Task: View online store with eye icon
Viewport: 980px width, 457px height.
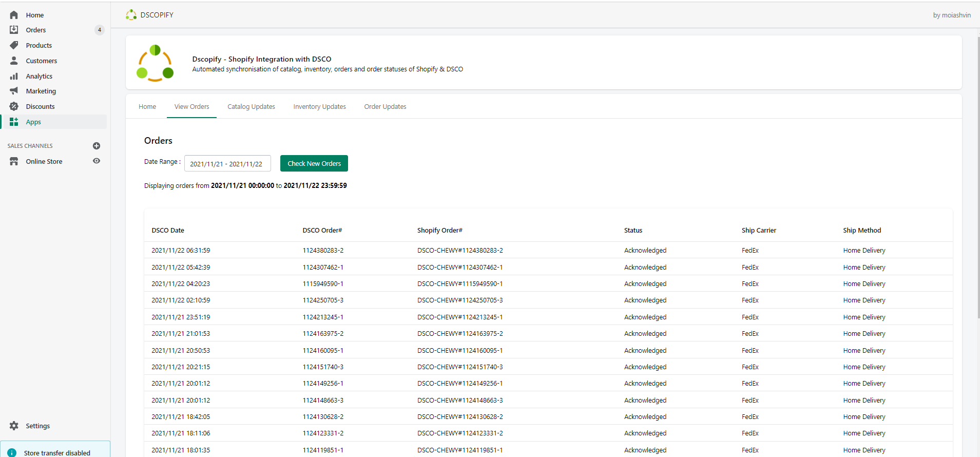Action: (97, 161)
